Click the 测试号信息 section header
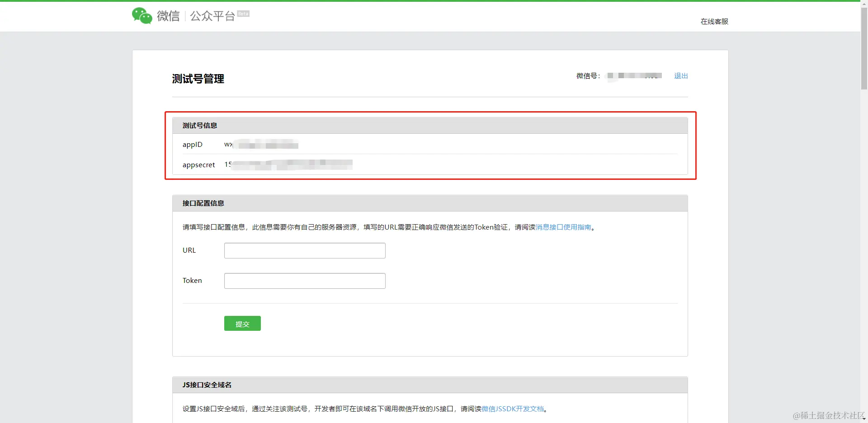Viewport: 868px width, 423px height. click(x=199, y=125)
